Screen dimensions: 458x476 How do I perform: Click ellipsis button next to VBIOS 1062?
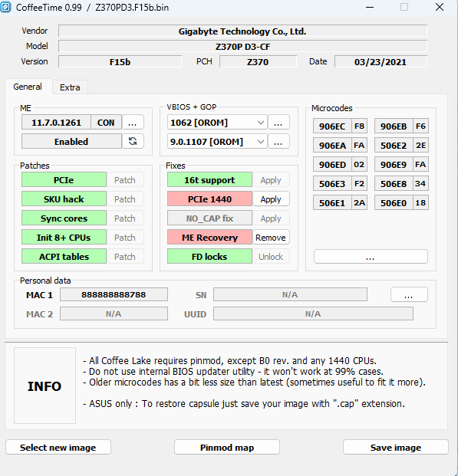tap(278, 123)
